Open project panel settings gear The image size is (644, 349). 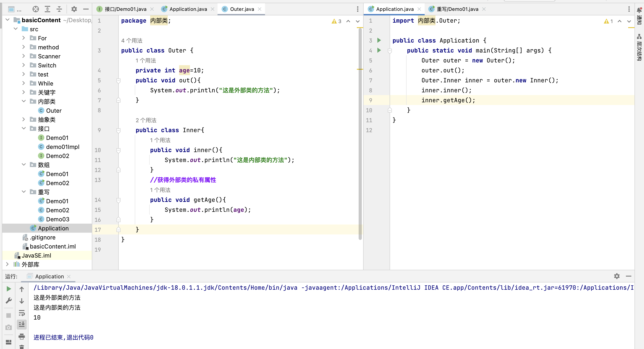tap(74, 9)
